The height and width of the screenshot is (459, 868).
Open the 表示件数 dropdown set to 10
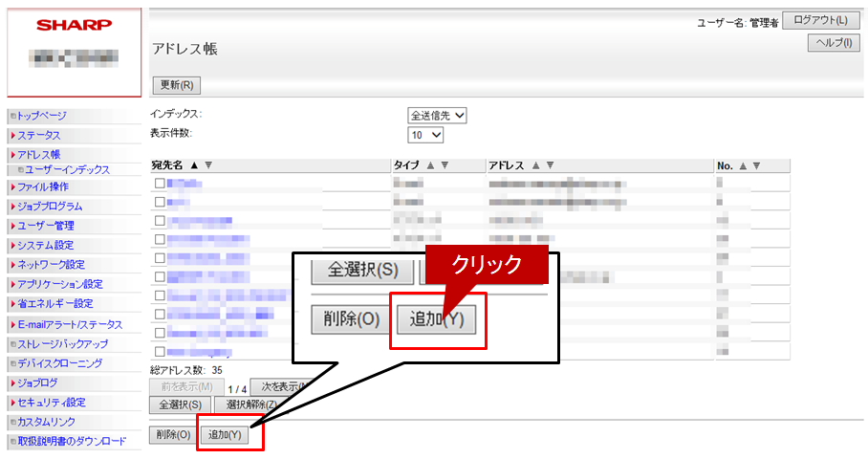coord(426,135)
